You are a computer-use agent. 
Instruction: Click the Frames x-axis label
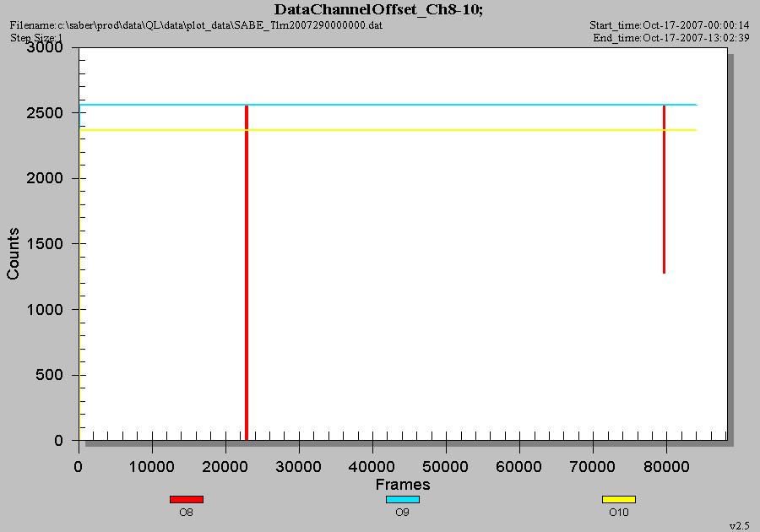[403, 484]
